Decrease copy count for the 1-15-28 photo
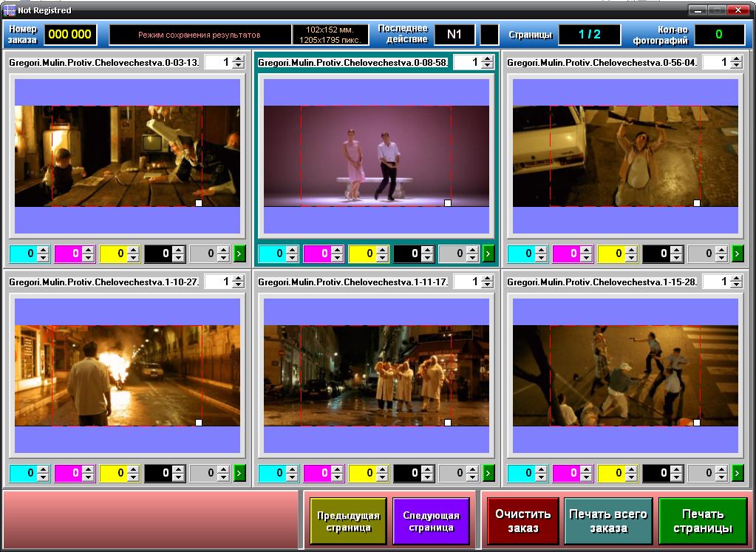756x552 pixels. coord(736,285)
